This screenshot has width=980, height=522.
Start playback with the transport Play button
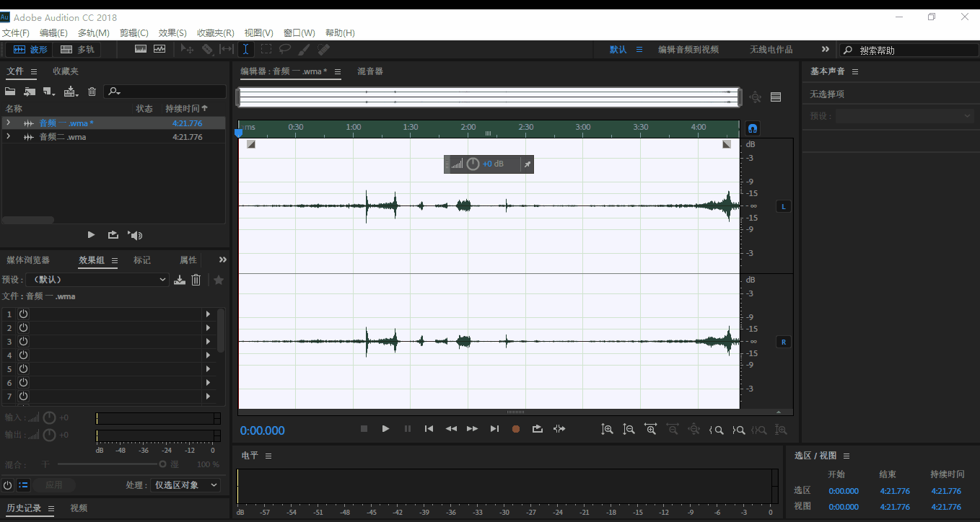click(386, 429)
